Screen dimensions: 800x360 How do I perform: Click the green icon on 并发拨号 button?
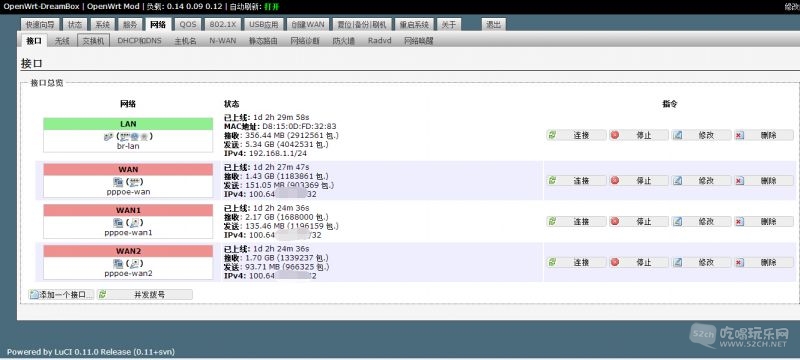[102, 295]
